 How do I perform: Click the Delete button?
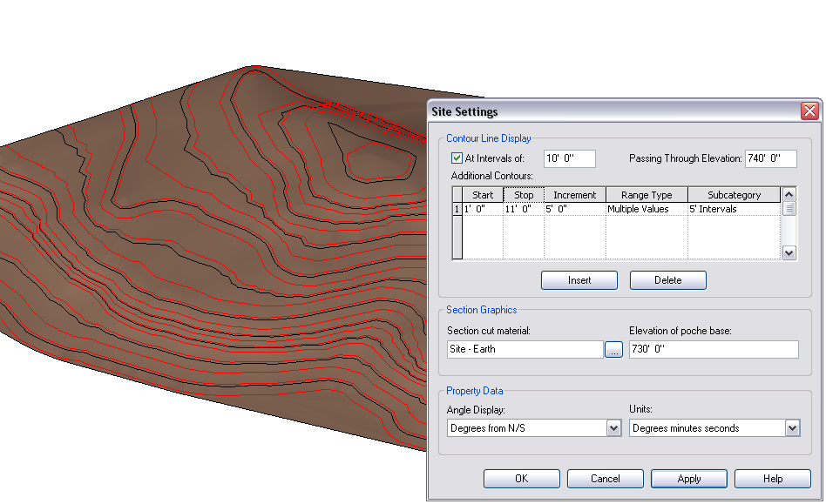pyautogui.click(x=667, y=280)
